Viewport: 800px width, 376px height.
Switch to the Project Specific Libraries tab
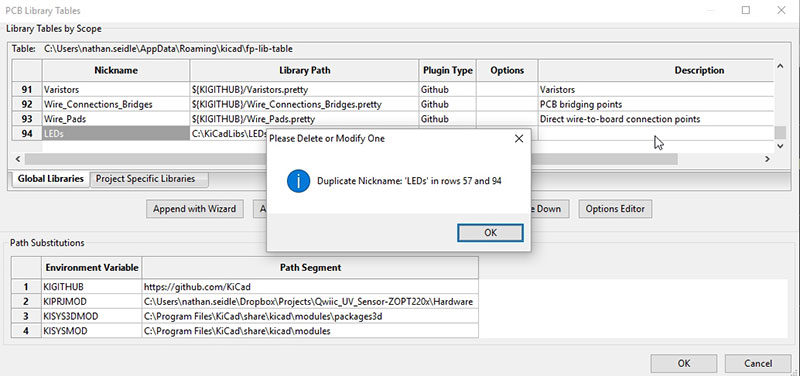tap(148, 179)
